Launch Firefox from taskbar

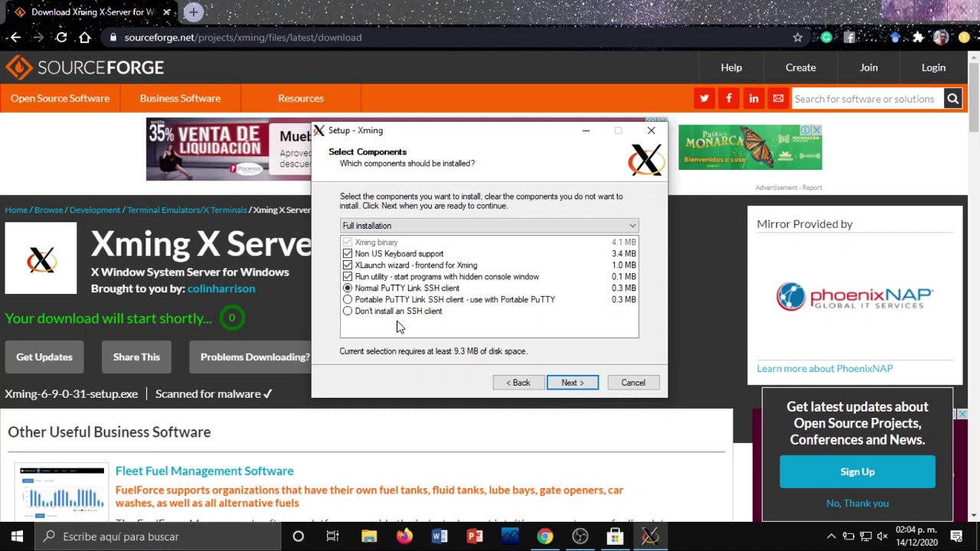[404, 536]
